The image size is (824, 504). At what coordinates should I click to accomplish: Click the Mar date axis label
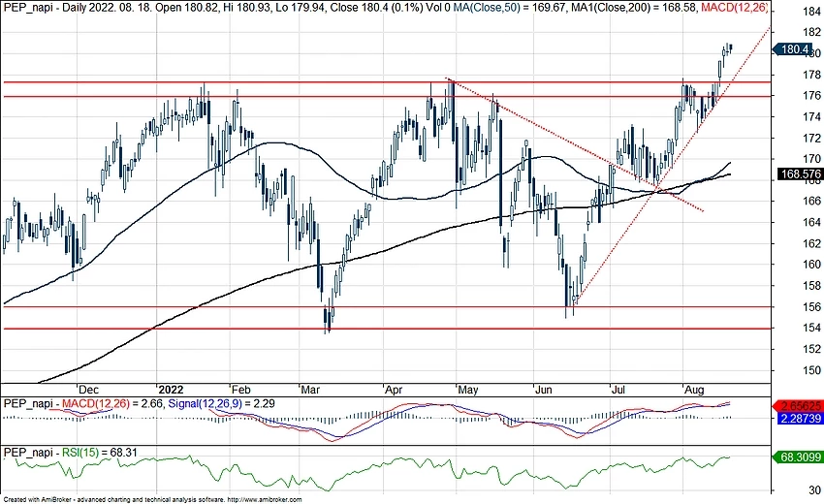click(309, 390)
